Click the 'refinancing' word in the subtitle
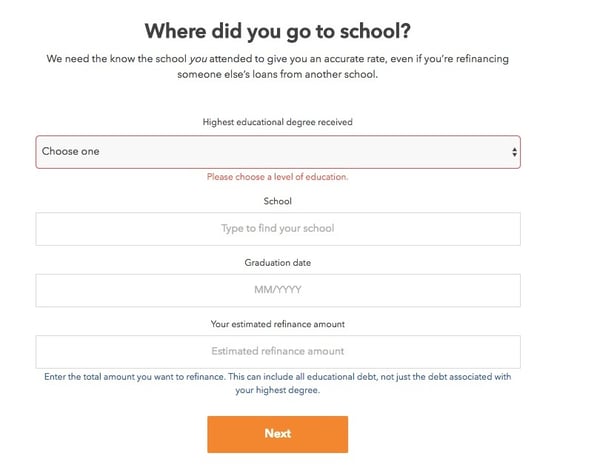Viewport: 600px width, 473px height. 483,59
